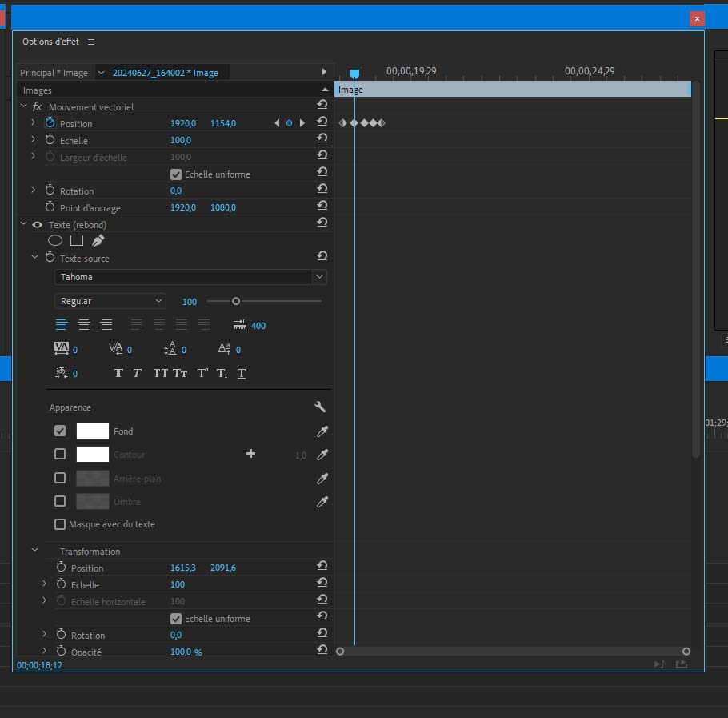The width and height of the screenshot is (728, 718).
Task: Go to next Position keyframe
Action: pos(302,123)
